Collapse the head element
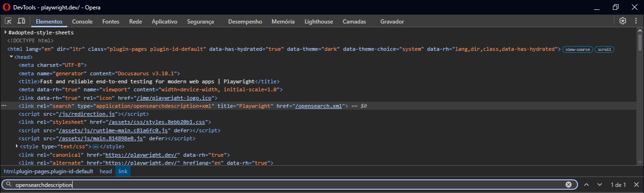The height and width of the screenshot is (193, 644). (x=11, y=57)
